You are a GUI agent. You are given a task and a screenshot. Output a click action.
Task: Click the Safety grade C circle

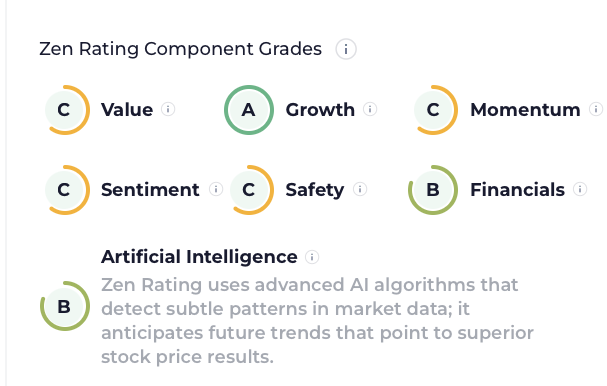[x=249, y=190]
